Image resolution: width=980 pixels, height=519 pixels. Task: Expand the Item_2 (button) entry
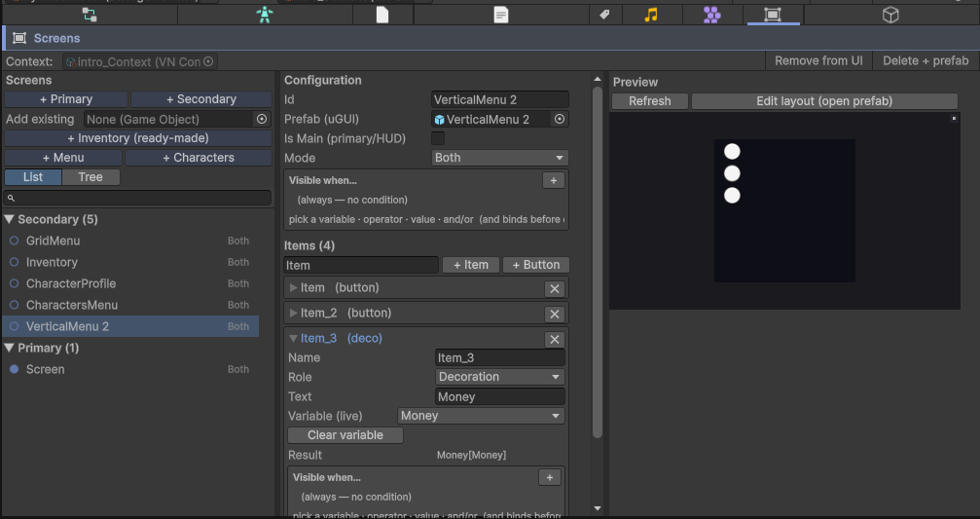pyautogui.click(x=293, y=313)
